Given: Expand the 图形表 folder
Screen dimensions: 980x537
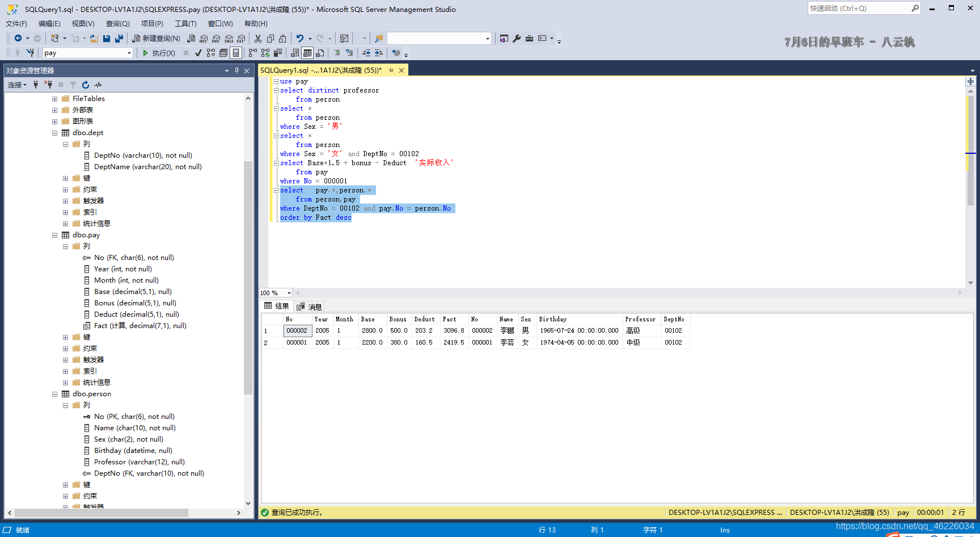Looking at the screenshot, I should coord(55,121).
